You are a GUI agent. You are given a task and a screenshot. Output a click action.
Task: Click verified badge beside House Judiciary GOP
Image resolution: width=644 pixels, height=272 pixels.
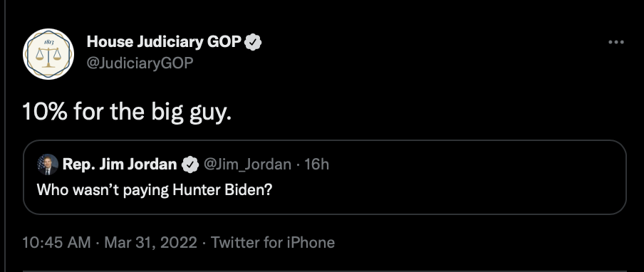(253, 42)
